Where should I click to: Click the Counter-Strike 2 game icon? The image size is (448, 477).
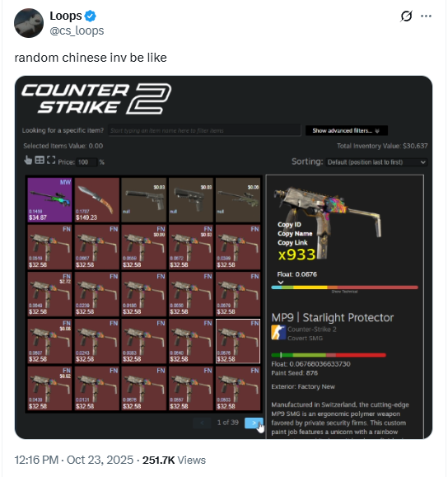tap(278, 333)
